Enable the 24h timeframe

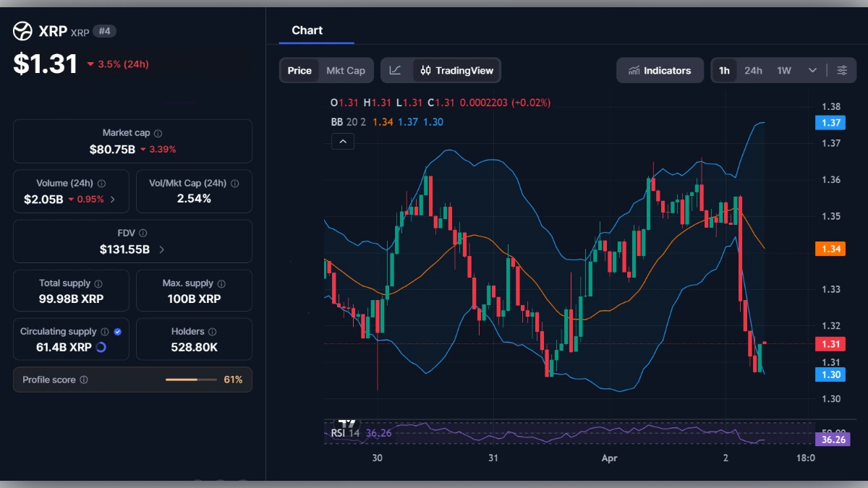(x=753, y=70)
